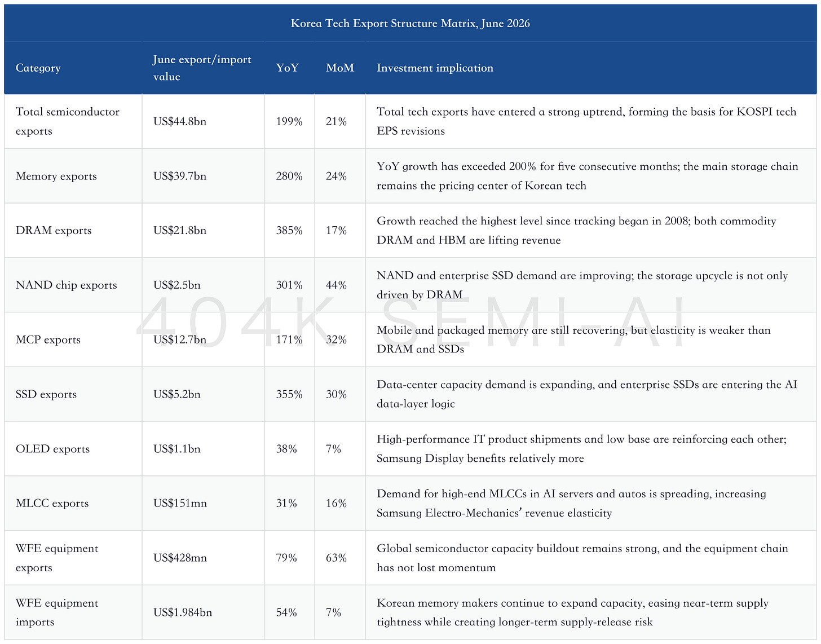Select the US$151mn MLCC value

(x=180, y=503)
